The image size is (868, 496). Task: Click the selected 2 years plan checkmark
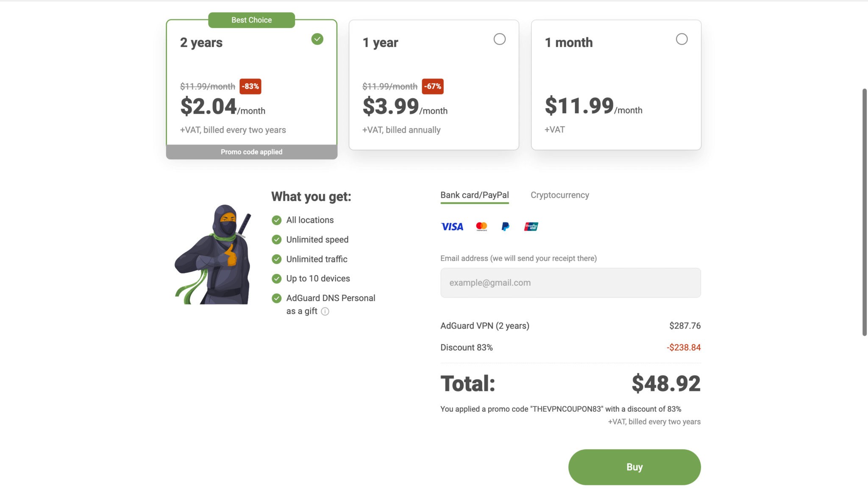(x=317, y=39)
